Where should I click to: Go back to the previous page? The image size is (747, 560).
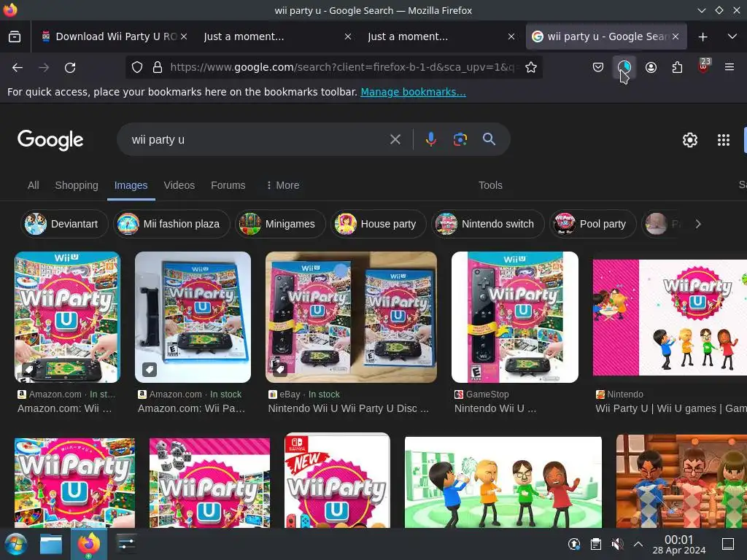tap(18, 68)
